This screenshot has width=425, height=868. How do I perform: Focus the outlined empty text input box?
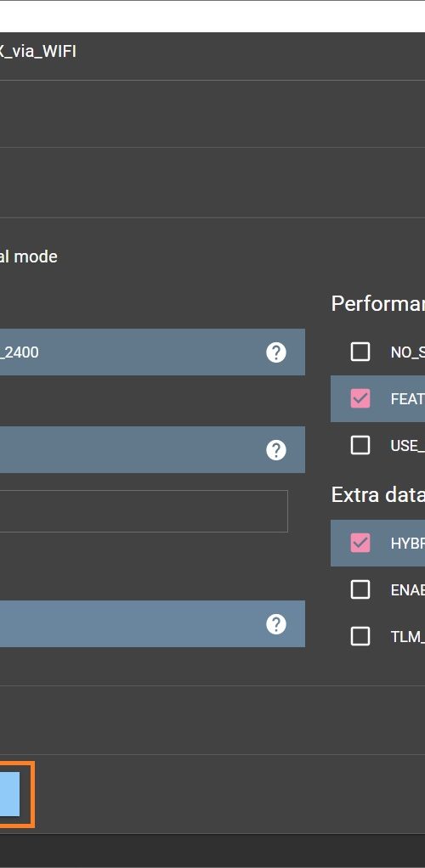144,511
